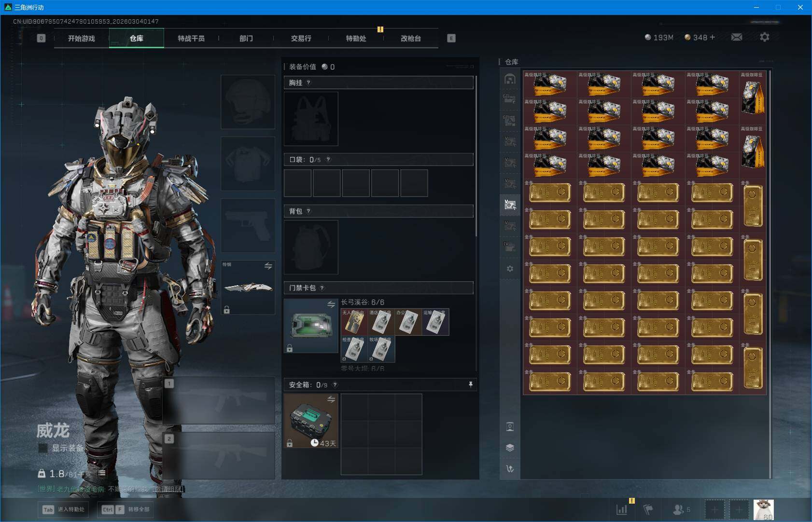812x522 pixels.
Task: Select the empty chest rig slot
Action: coord(311,119)
